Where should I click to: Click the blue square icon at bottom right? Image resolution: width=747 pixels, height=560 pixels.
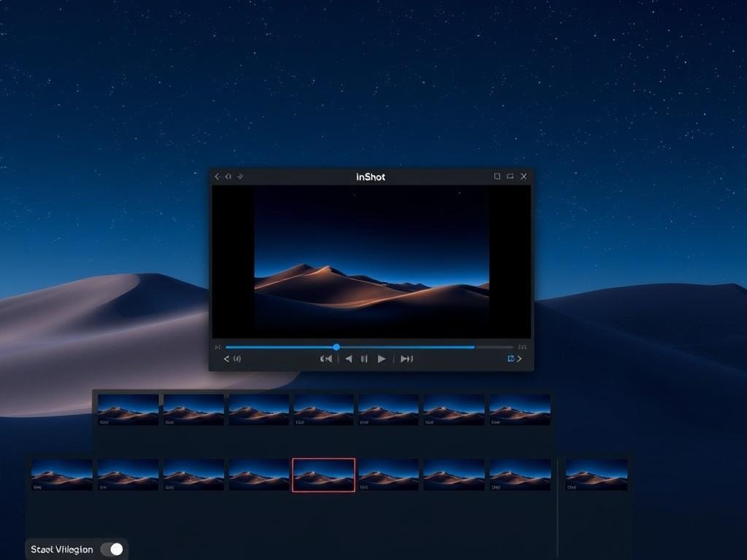tap(511, 359)
